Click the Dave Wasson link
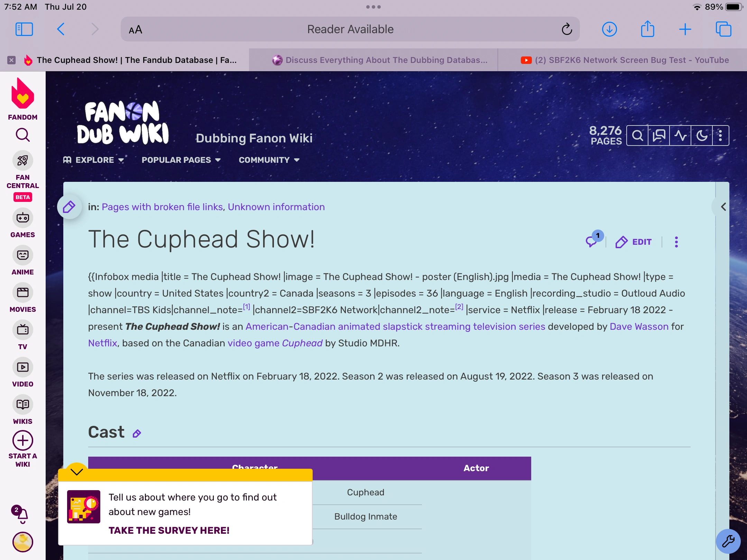The width and height of the screenshot is (747, 560). coord(639,326)
